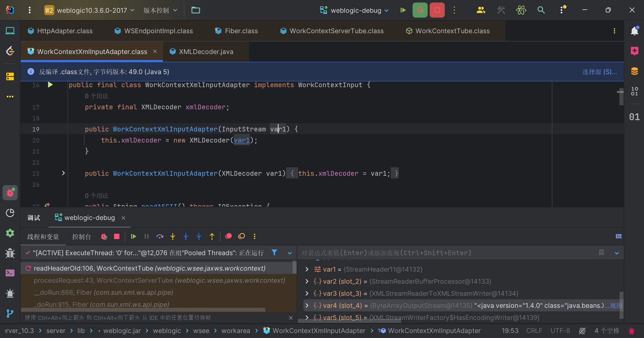Open the pink bookmark-style plugin icon
The image size is (644, 338).
[x=634, y=51]
